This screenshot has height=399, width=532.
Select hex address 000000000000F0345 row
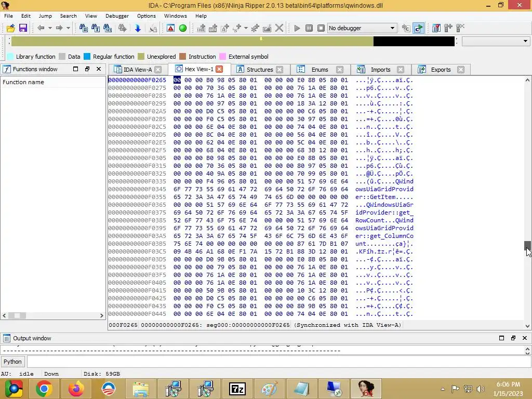click(x=261, y=189)
